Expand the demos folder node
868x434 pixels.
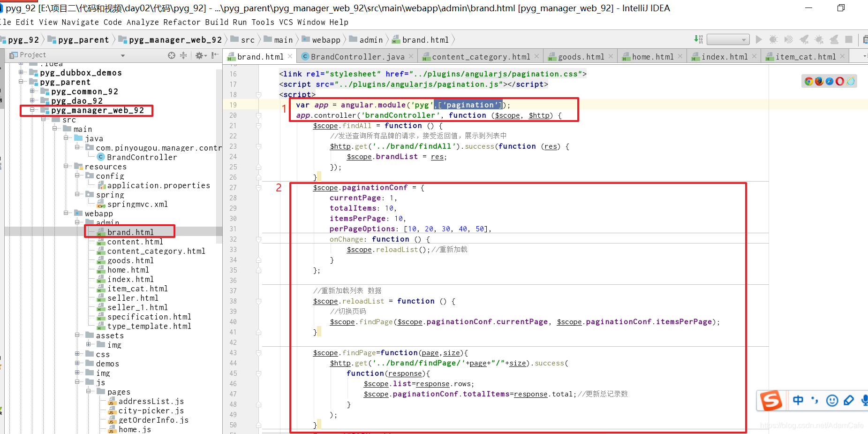pyautogui.click(x=77, y=363)
